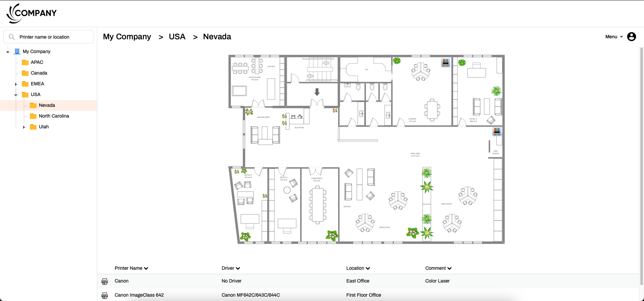The image size is (644, 301).
Task: Click the Canon ImageClass 642 printer name
Action: [139, 295]
